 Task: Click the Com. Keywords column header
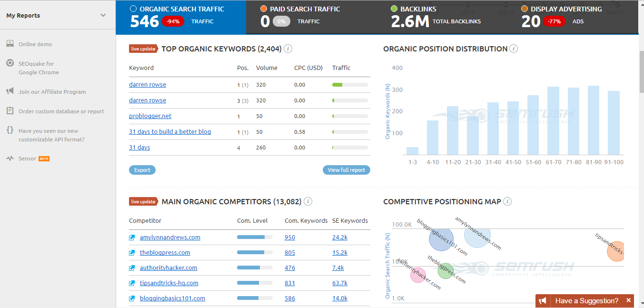[306, 220]
